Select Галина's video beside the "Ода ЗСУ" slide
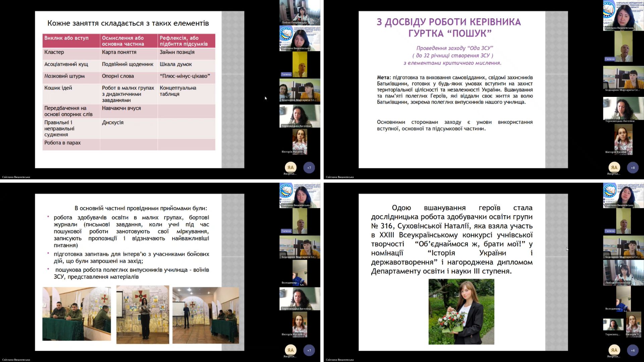Viewport: 644px width, 362px height. coord(623,47)
